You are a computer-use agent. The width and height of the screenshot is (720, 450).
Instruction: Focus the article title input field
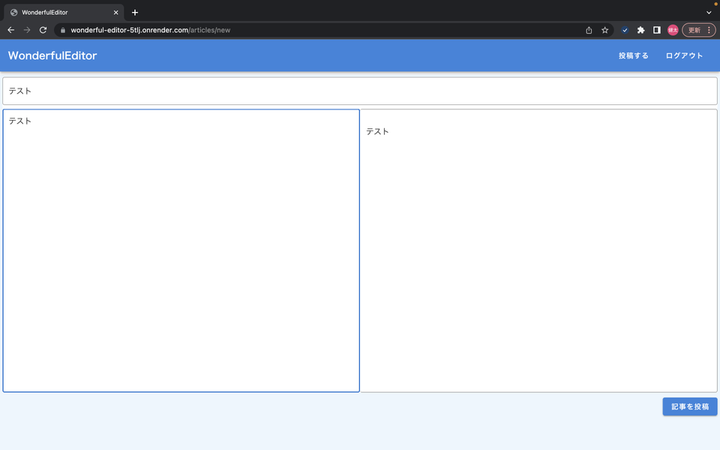[x=360, y=91]
